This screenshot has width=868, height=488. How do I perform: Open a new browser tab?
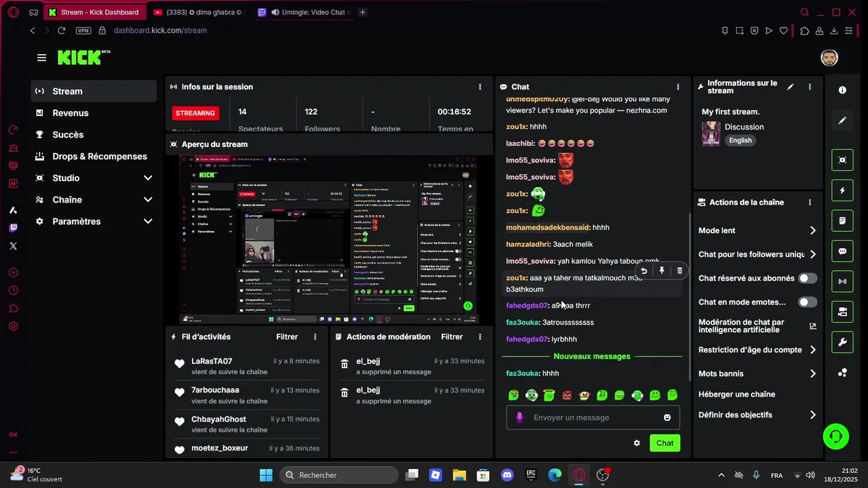(x=363, y=12)
